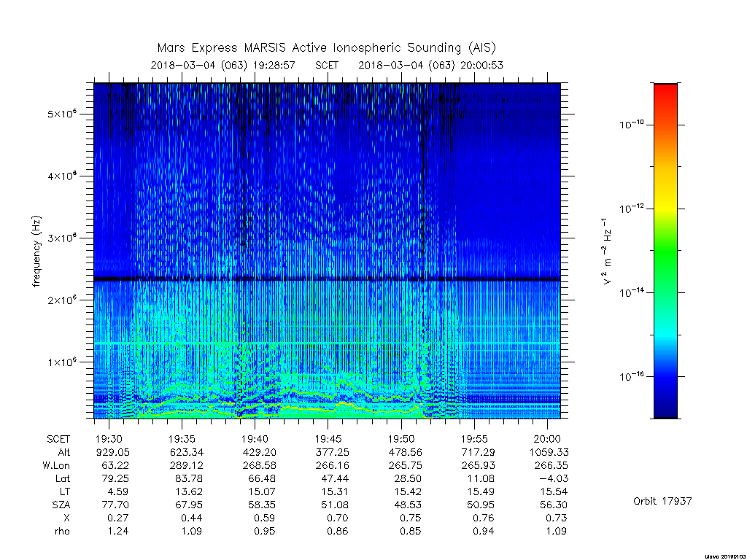Click the colorbar units label 'V² m⁻² Hz⁻¹'

click(606, 252)
